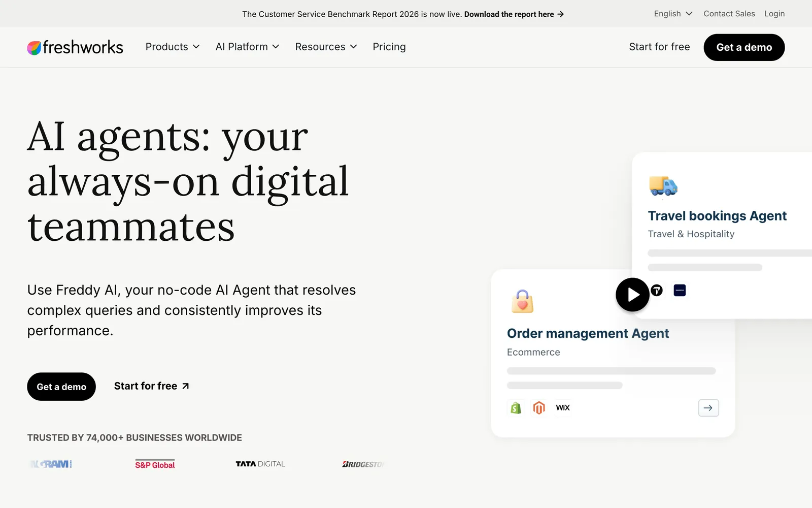812x508 pixels.
Task: Click the Login link
Action: (x=774, y=14)
